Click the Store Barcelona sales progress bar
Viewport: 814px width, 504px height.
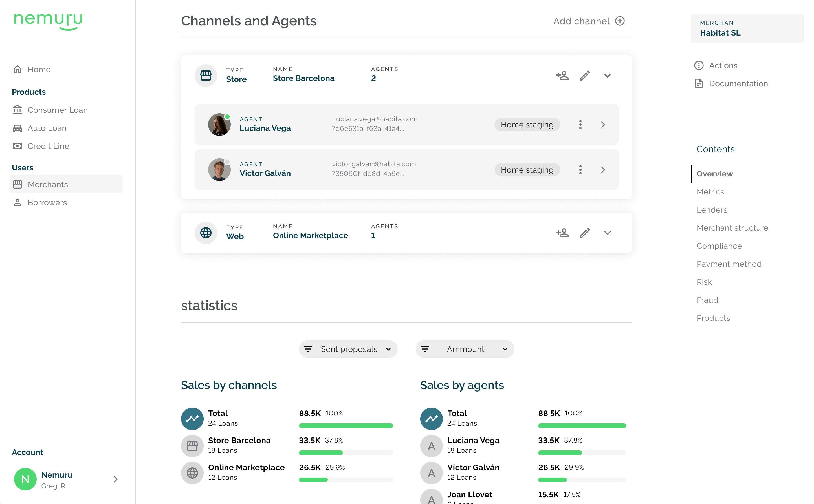click(346, 453)
